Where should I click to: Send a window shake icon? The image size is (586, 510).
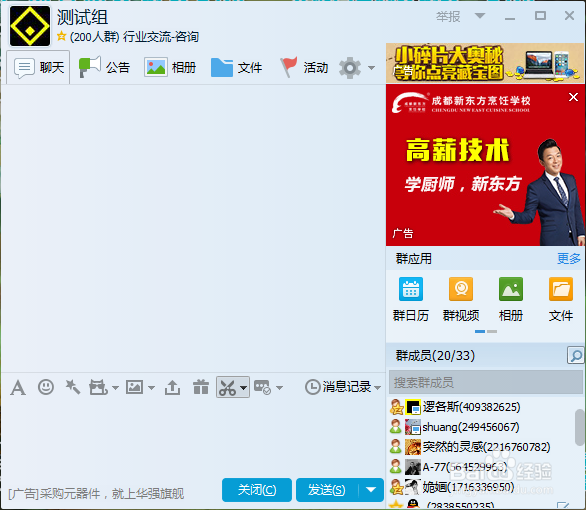(x=98, y=387)
